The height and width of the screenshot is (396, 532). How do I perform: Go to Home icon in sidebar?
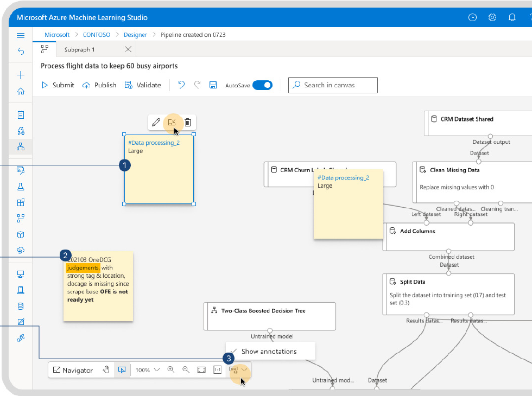coord(21,91)
